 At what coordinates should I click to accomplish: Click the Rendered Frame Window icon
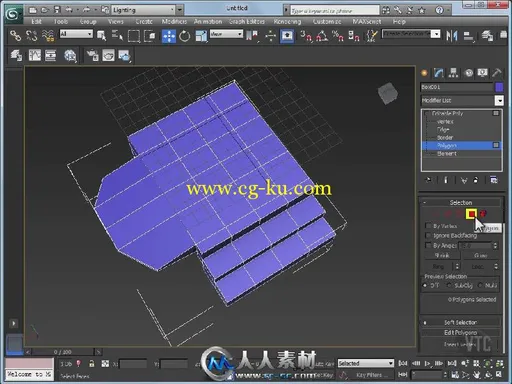point(108,55)
